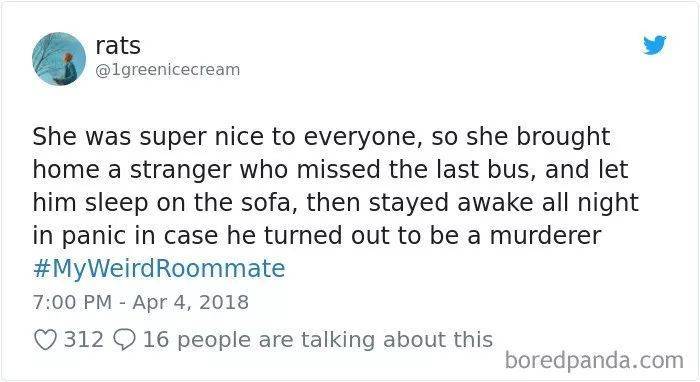Image resolution: width=700 pixels, height=382 pixels.
Task: Click the line starting "in panic in case"
Action: 317,236
